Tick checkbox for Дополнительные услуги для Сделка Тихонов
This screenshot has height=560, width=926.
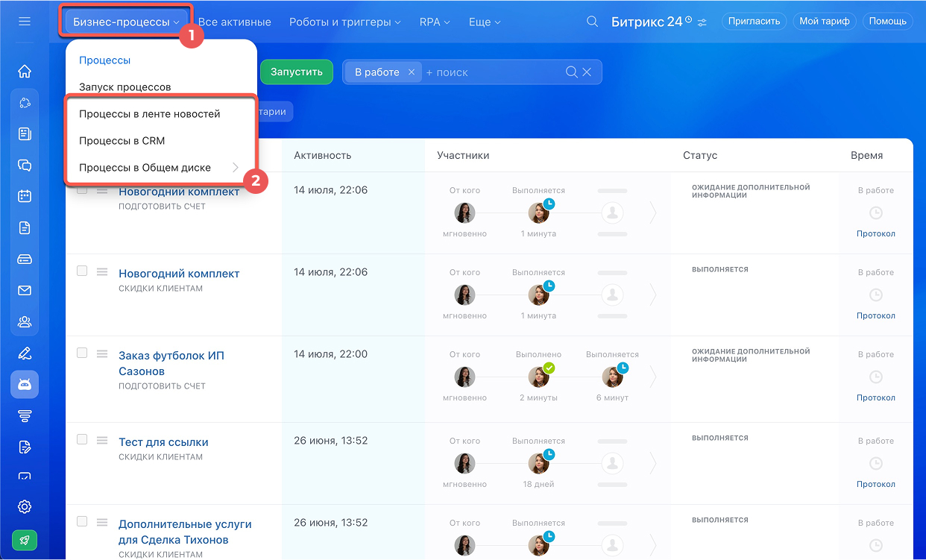[x=82, y=522]
